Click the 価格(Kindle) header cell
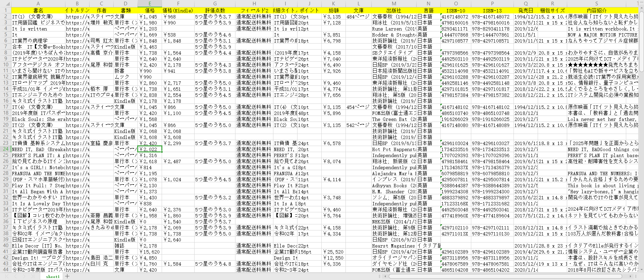This screenshot has height=280, width=644. tap(178, 10)
